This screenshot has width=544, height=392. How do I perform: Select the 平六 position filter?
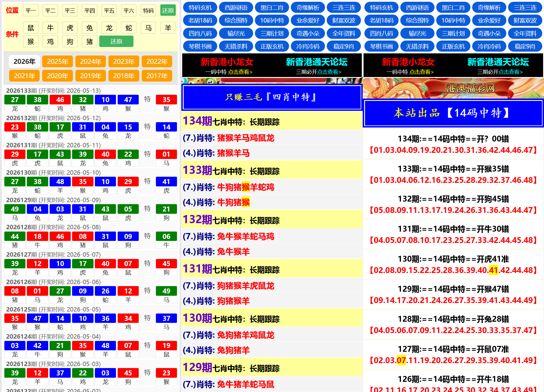coord(128,11)
